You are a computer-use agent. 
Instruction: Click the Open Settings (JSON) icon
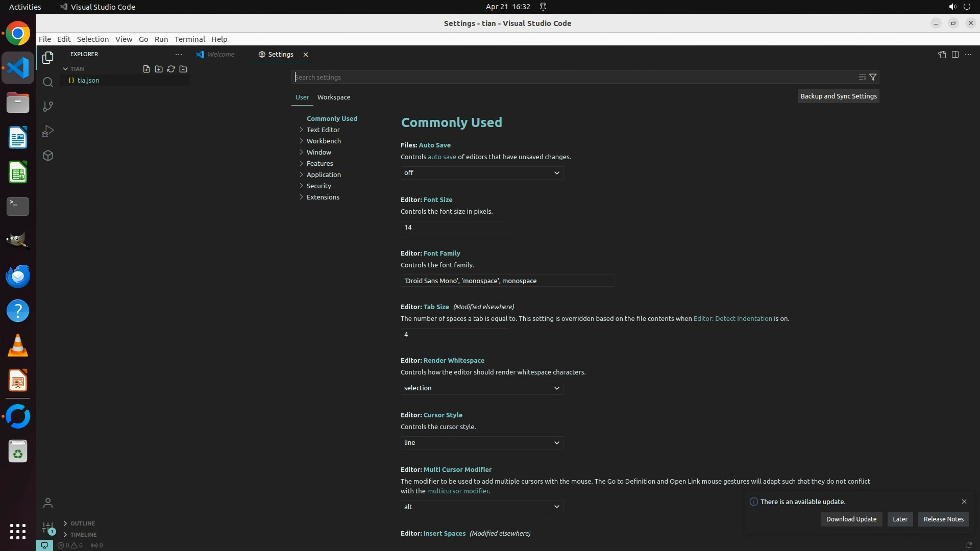(x=942, y=55)
